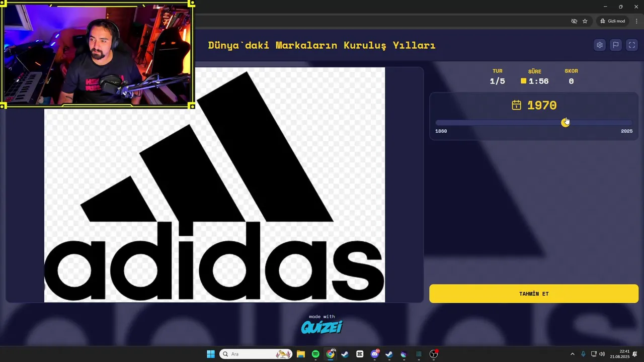Image resolution: width=644 pixels, height=362 pixels.
Task: Open File Explorer from the taskbar
Action: [301, 354]
